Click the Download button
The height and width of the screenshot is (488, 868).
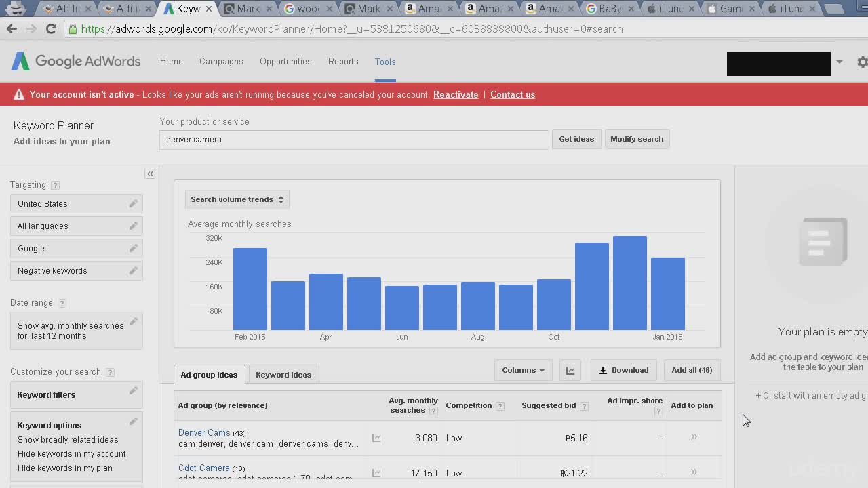(x=623, y=370)
